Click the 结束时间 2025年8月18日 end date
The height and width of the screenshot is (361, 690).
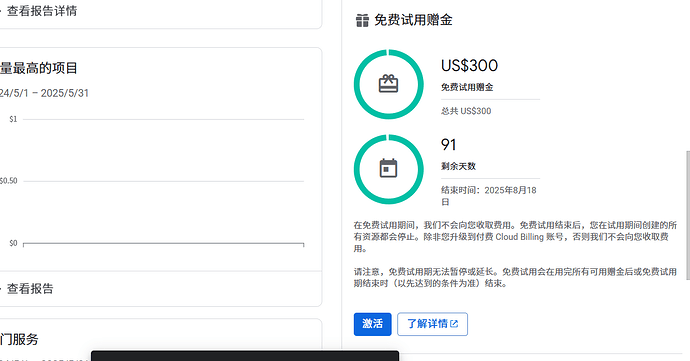pos(488,196)
